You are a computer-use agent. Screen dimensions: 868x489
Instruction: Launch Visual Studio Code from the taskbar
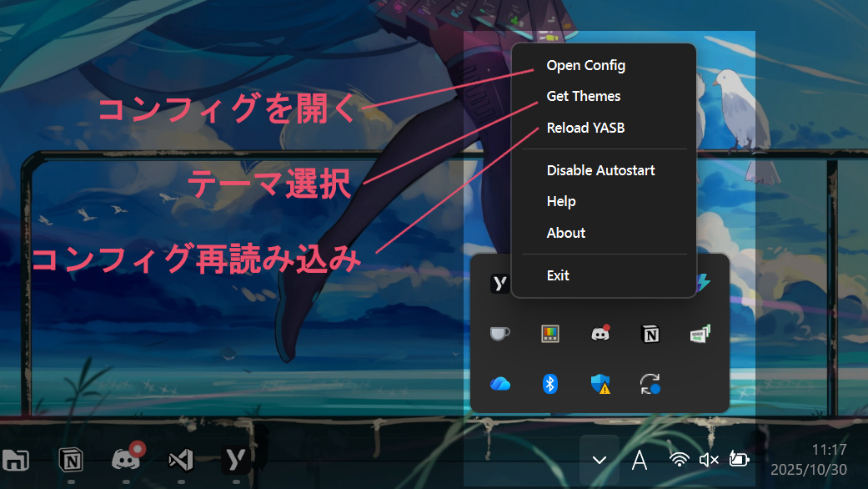tap(180, 459)
